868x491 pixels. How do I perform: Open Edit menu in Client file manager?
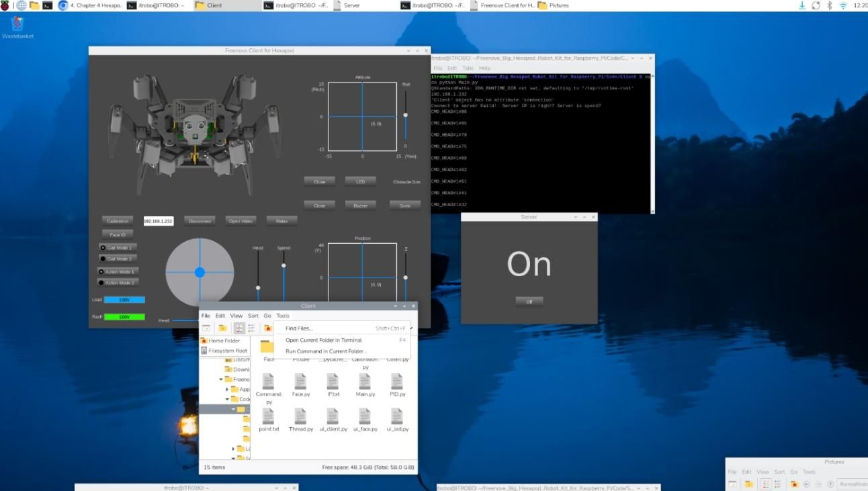220,316
